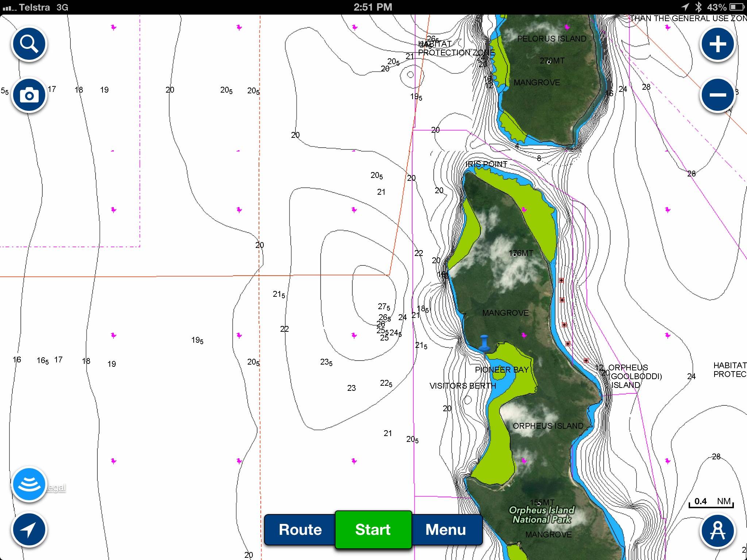747x560 pixels.
Task: Toggle the sonar waves overlay button
Action: click(29, 484)
